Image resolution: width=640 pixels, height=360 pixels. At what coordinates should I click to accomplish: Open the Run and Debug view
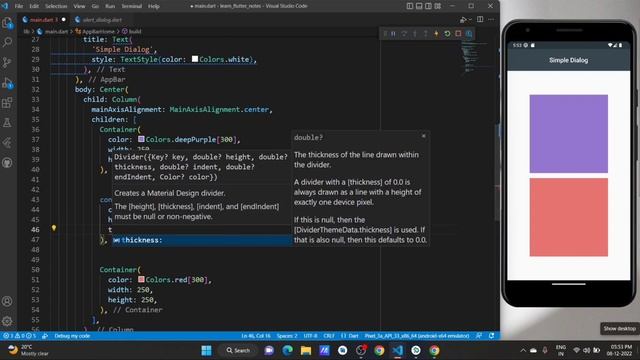pyautogui.click(x=7, y=83)
